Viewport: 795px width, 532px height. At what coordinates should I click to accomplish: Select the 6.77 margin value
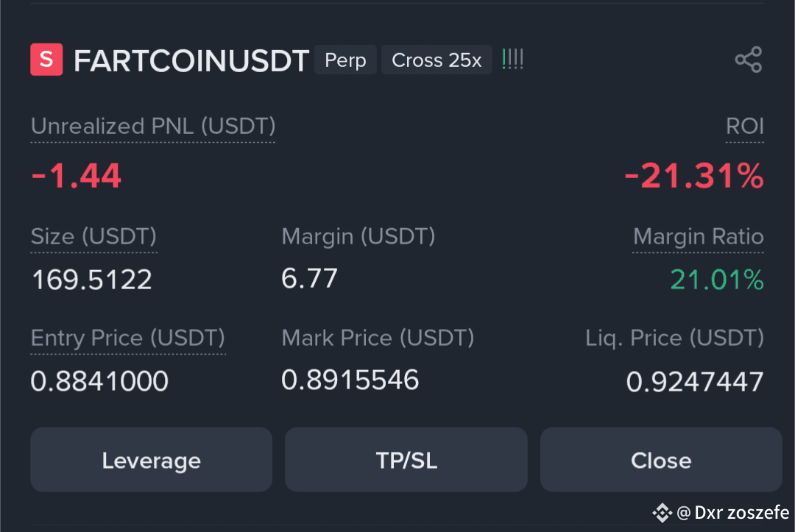point(309,279)
